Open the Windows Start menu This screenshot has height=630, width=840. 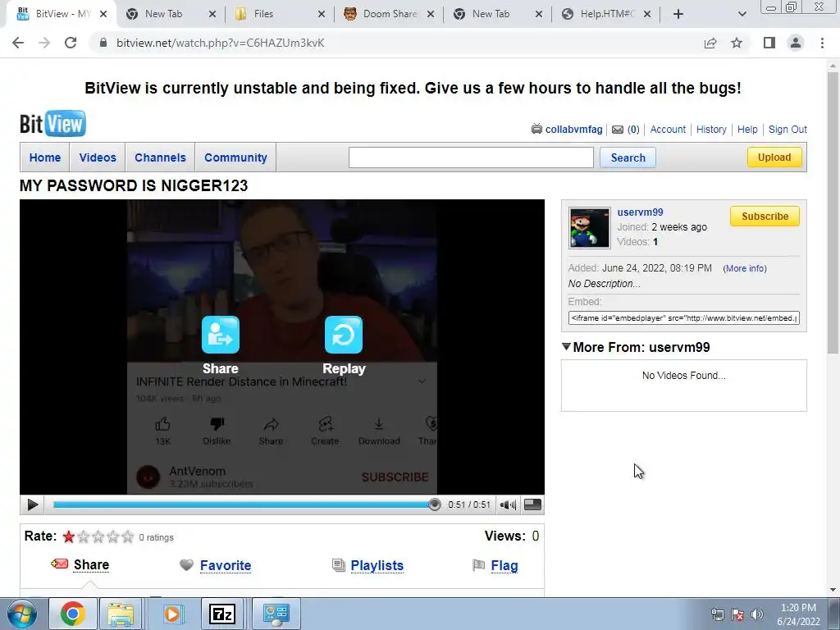click(22, 614)
